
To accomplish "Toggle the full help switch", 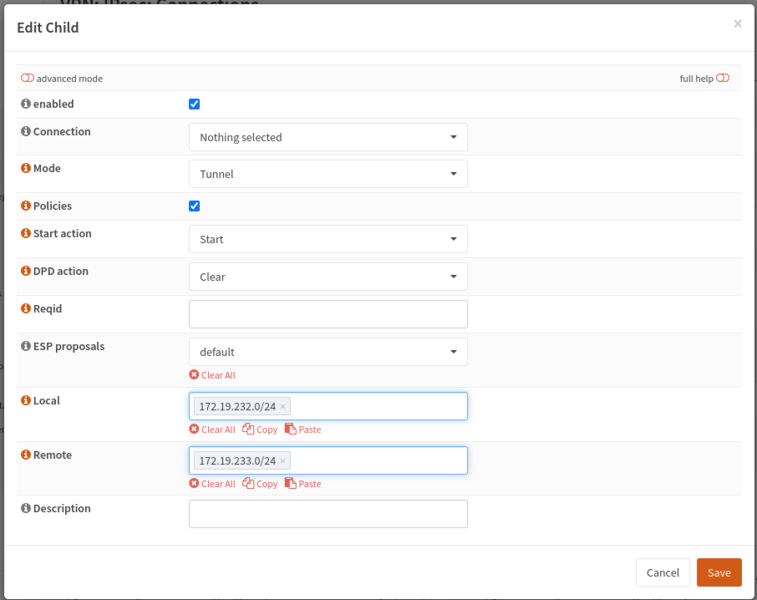I will [722, 78].
